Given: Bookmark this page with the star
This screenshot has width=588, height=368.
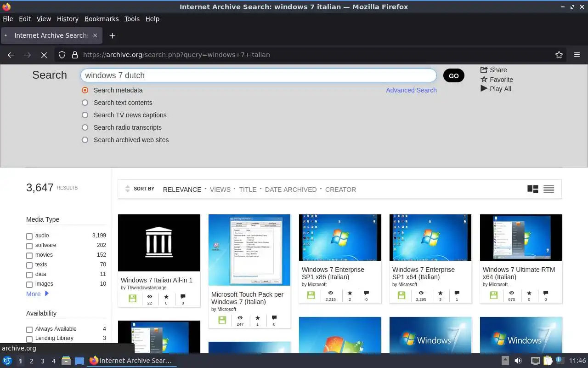Looking at the screenshot, I should (x=559, y=55).
